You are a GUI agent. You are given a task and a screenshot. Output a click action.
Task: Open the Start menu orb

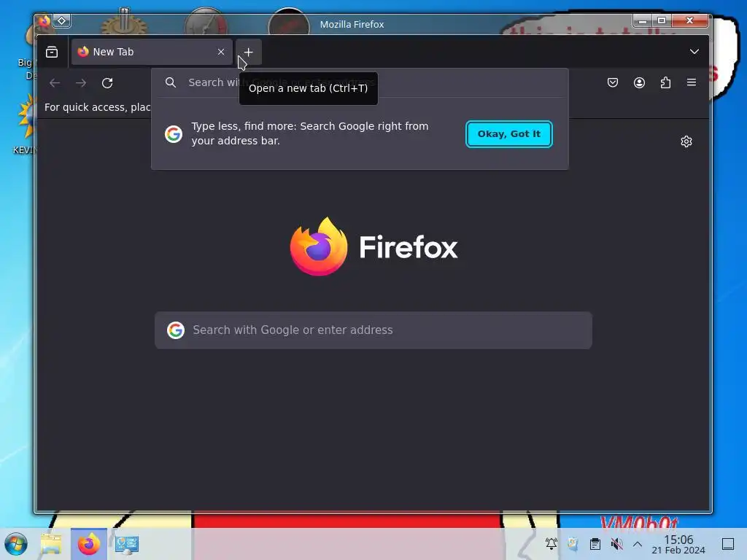pos(16,544)
